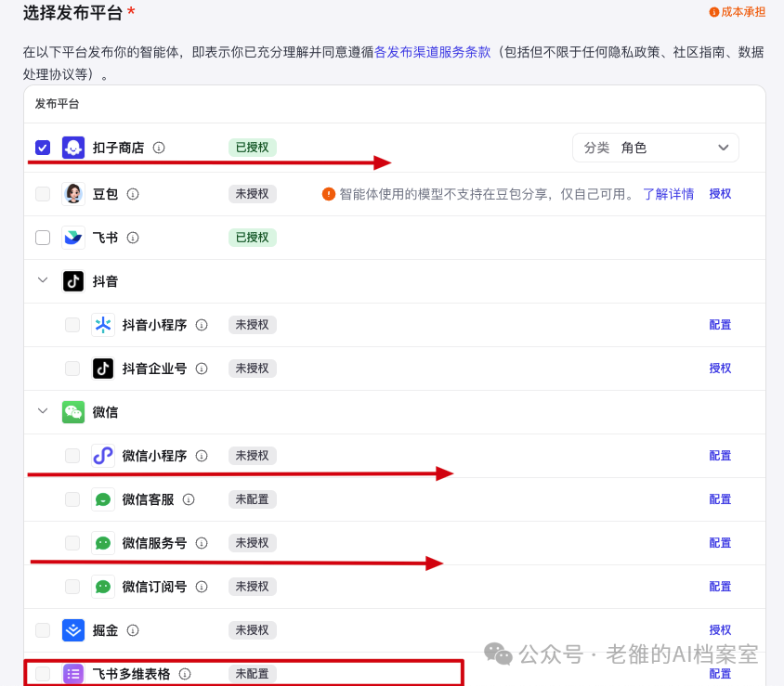Click the 扣子商店 platform icon
The height and width of the screenshot is (686, 784).
[73, 148]
